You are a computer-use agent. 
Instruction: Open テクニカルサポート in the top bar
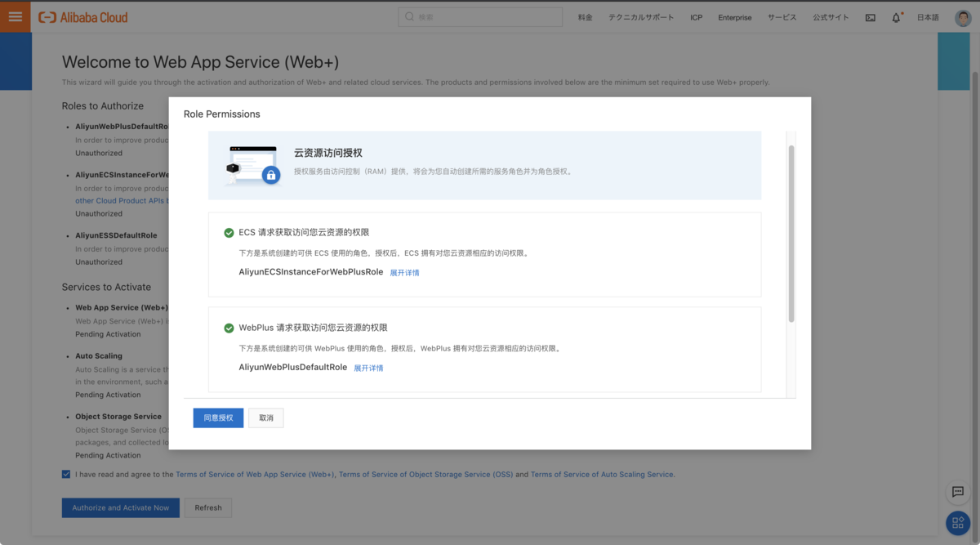click(x=641, y=17)
